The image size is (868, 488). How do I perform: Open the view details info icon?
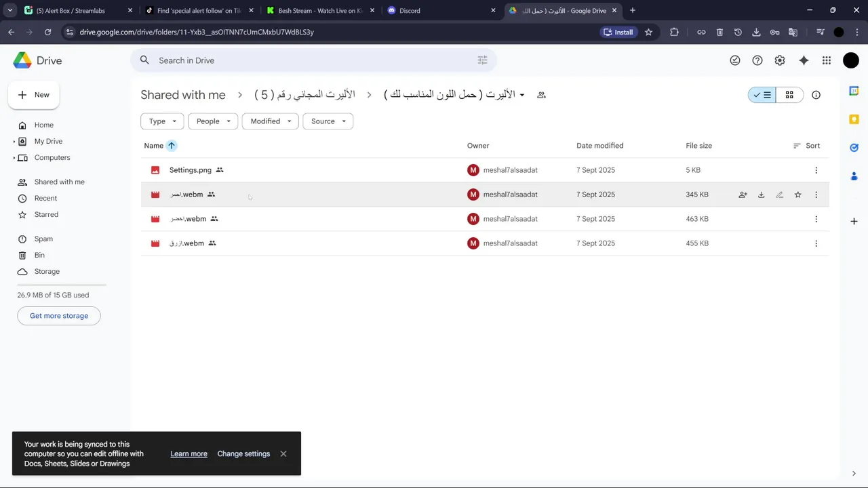click(816, 95)
